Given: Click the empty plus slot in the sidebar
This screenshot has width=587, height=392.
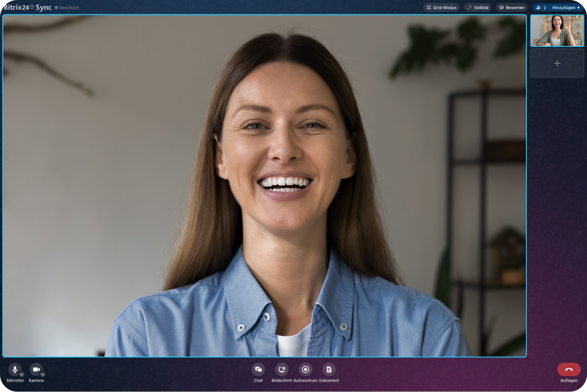Looking at the screenshot, I should coord(557,63).
